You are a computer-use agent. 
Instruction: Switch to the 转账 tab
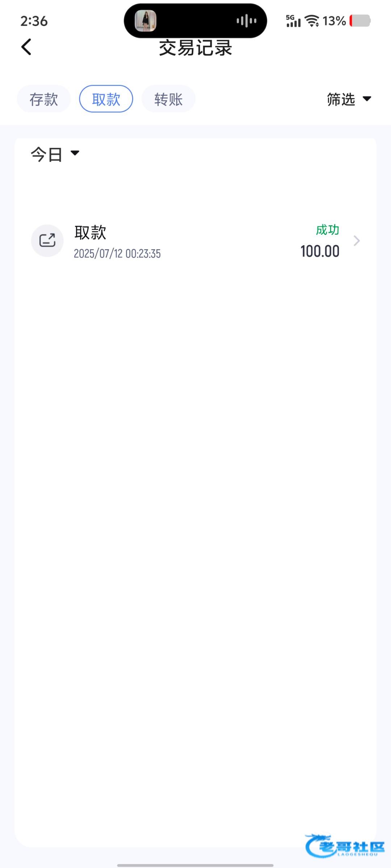tap(168, 99)
